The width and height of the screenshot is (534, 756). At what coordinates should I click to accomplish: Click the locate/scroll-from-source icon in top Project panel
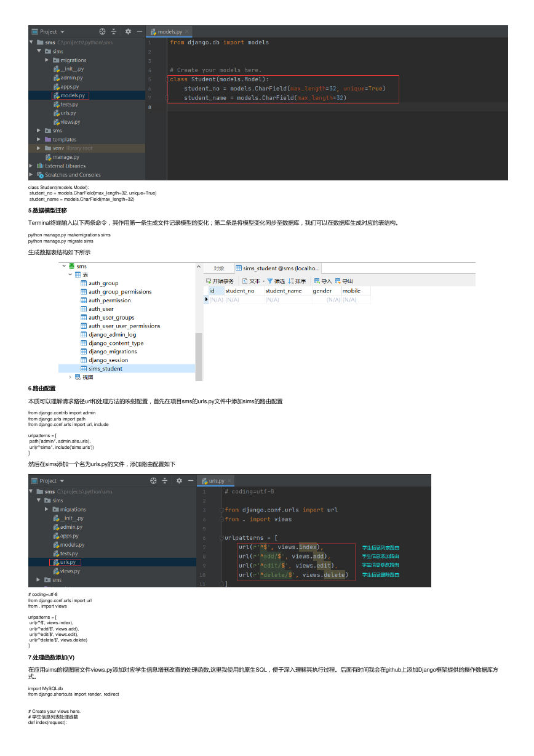pos(102,31)
